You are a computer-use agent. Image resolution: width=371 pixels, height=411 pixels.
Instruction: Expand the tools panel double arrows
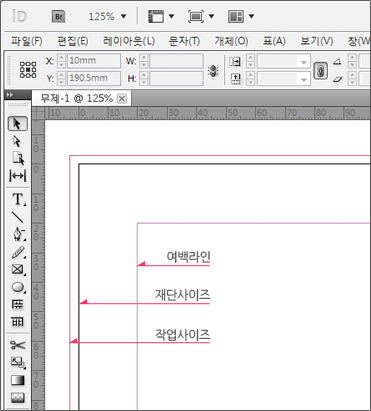(x=10, y=95)
